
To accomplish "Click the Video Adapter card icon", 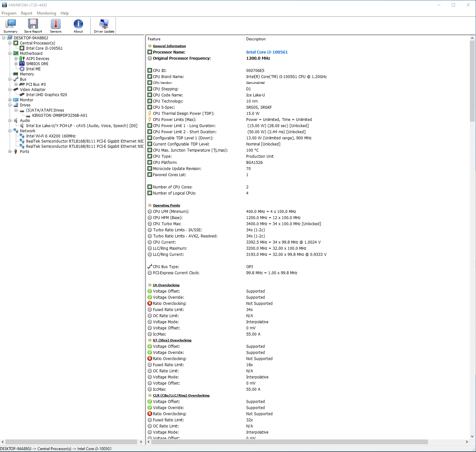I will pos(16,89).
